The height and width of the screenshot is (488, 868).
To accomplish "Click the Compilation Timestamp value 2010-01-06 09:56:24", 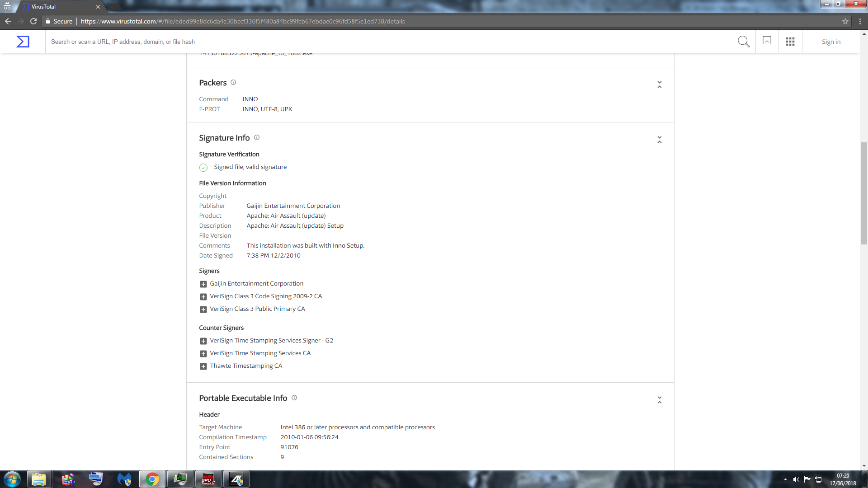I will (309, 437).
